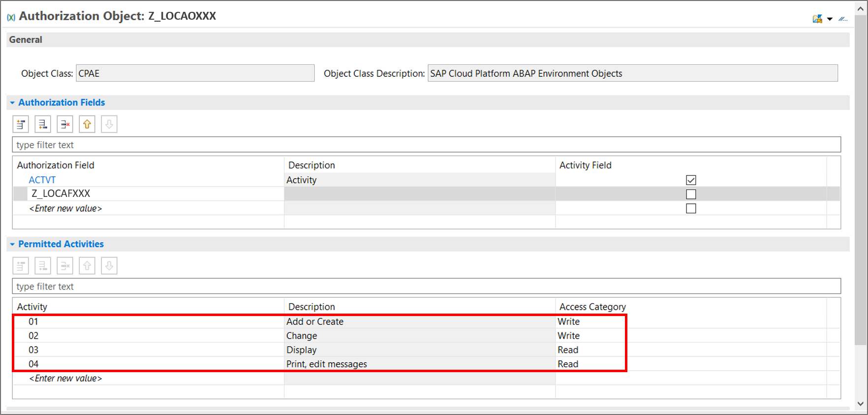
Task: Click delete-row icon in Authorization Fields toolbar
Action: pyautogui.click(x=65, y=125)
